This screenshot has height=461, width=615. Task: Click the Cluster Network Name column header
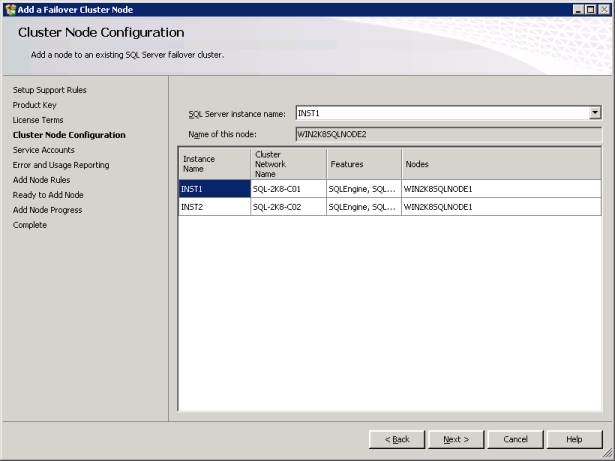click(287, 163)
